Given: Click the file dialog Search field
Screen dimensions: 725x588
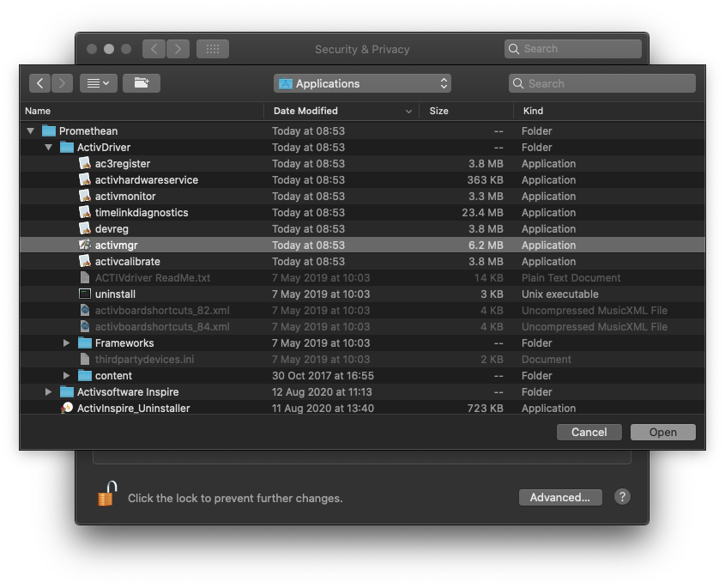Looking at the screenshot, I should pyautogui.click(x=602, y=83).
